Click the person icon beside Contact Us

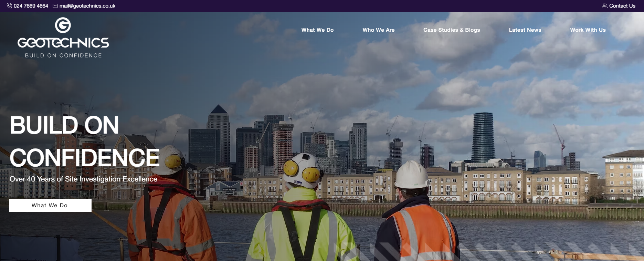pyautogui.click(x=604, y=6)
